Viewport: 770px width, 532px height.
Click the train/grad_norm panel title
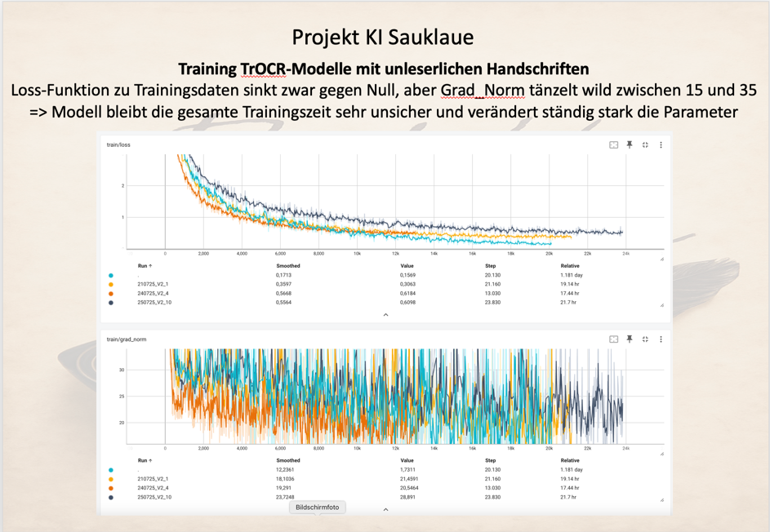point(127,339)
